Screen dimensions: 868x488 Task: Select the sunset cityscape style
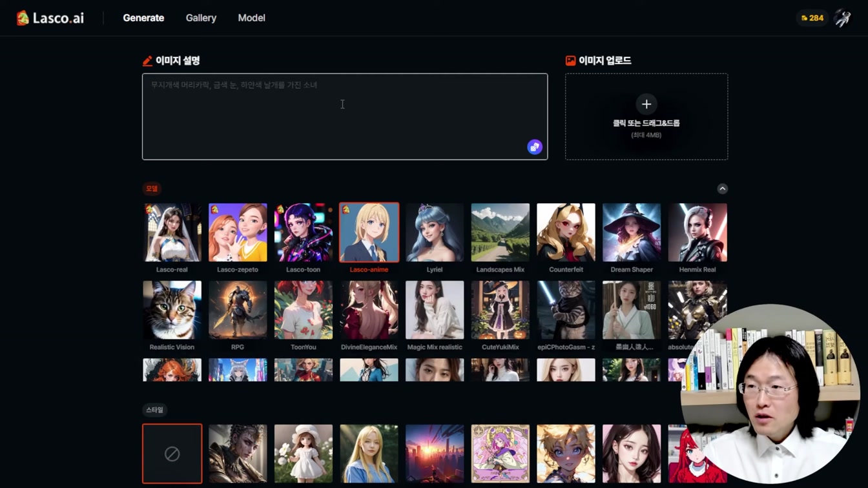coord(435,454)
